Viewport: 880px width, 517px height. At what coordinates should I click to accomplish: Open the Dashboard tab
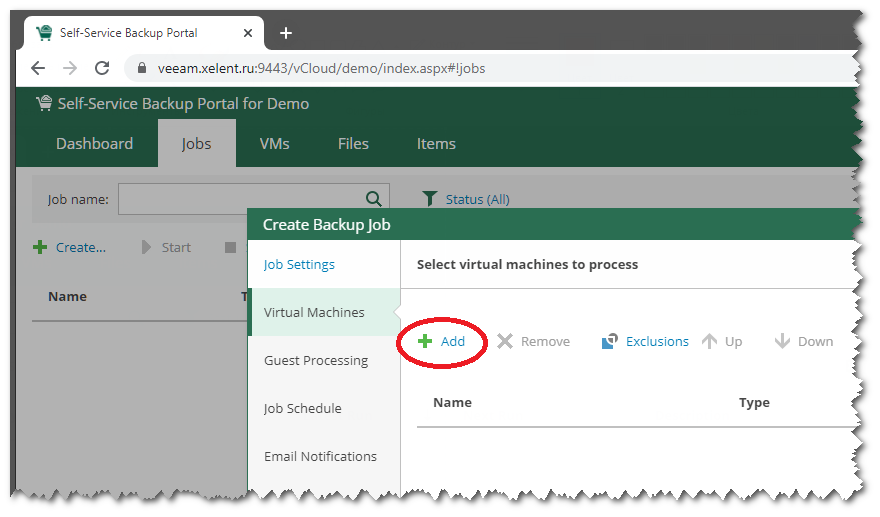click(94, 144)
